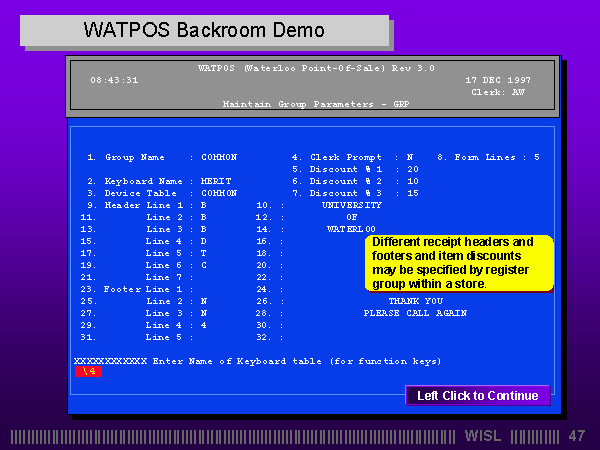Click the Discount % 2 value 10
This screenshot has height=450, width=600.
412,181
